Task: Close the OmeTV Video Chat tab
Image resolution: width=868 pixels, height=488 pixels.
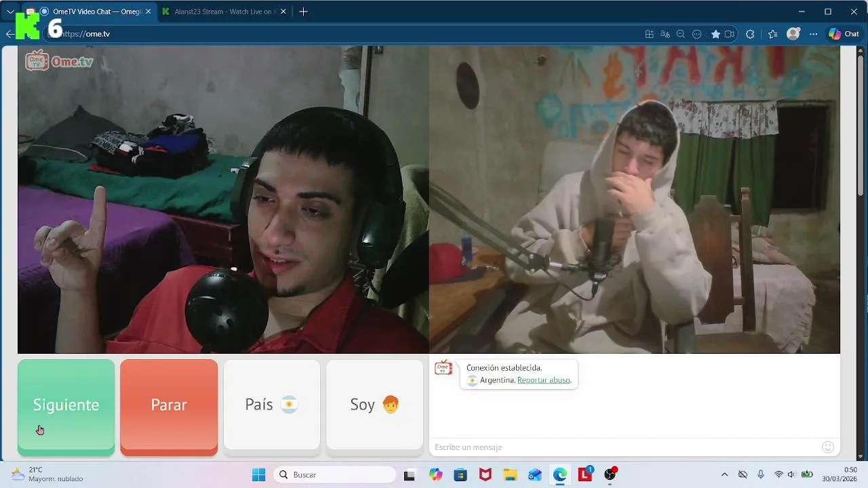Action: 148,12
